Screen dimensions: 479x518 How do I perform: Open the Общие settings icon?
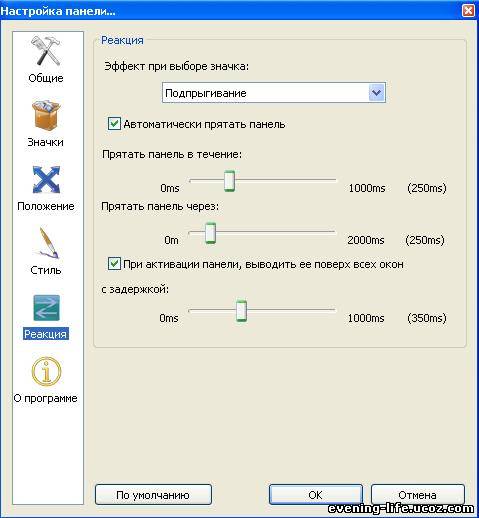[x=46, y=51]
